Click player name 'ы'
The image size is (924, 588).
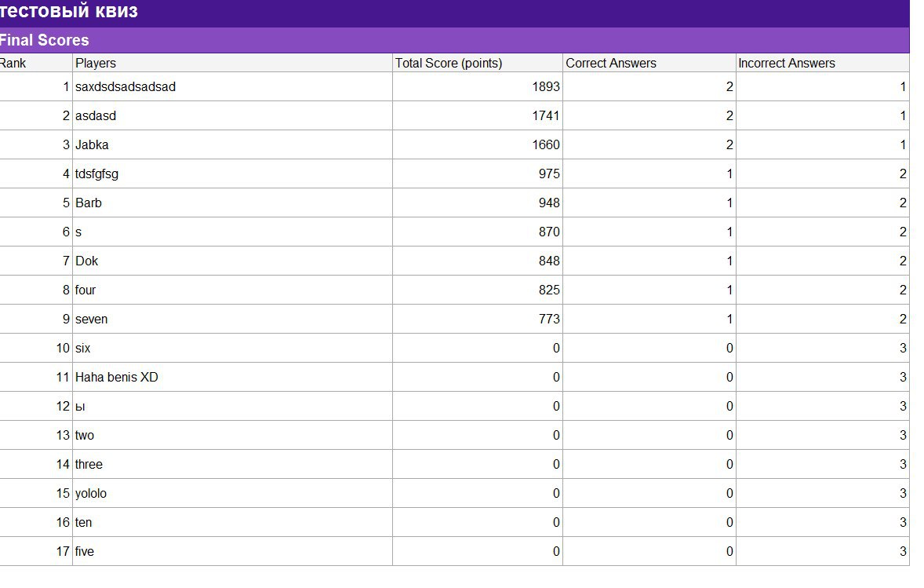(x=80, y=407)
